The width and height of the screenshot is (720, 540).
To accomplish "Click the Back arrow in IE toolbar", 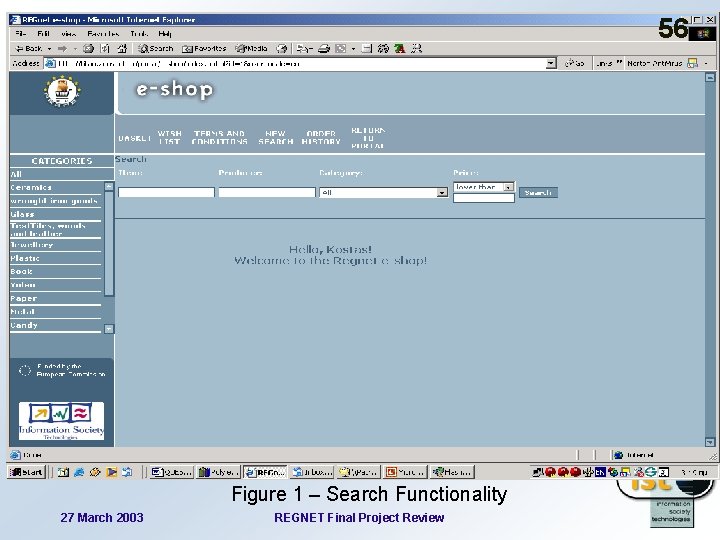I will click(x=28, y=48).
